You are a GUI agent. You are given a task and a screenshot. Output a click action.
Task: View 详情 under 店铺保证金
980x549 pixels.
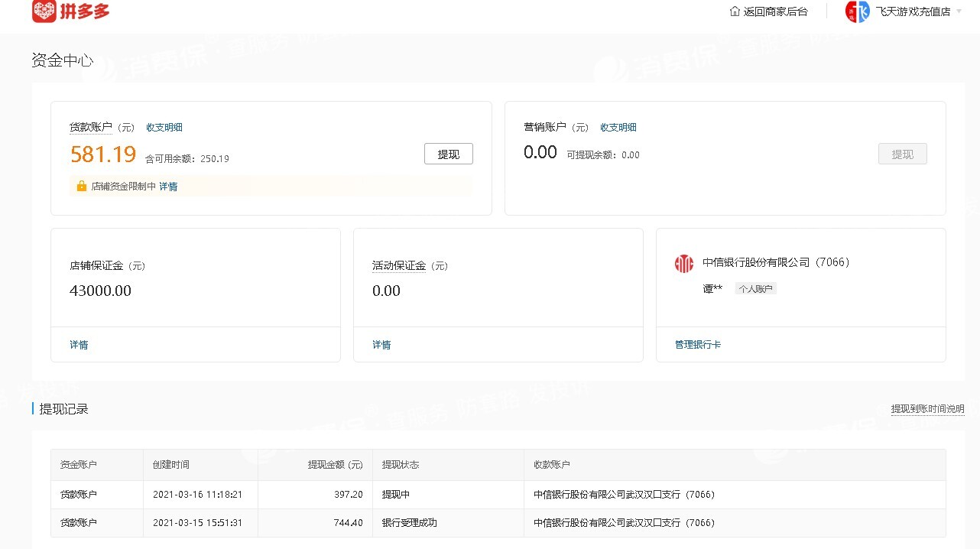click(x=78, y=345)
